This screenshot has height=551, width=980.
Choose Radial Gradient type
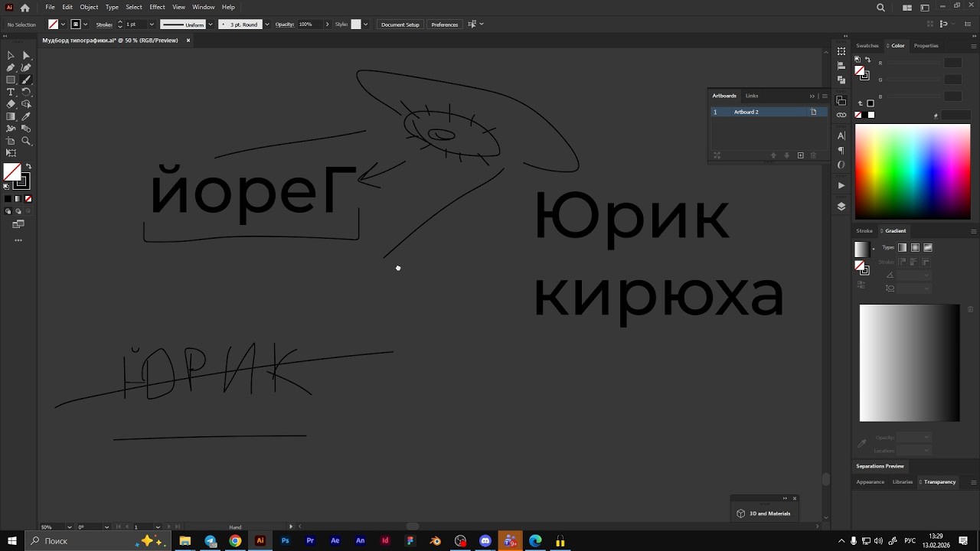click(x=915, y=247)
